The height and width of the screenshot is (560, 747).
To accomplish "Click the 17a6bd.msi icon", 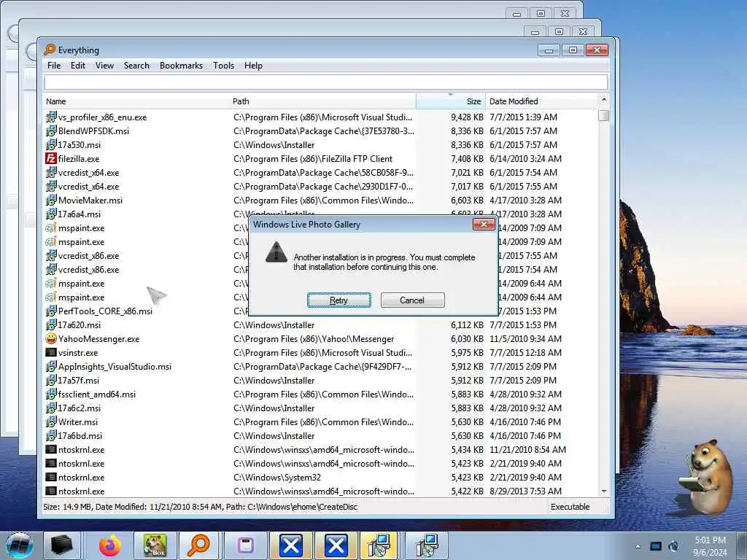I will pos(51,436).
